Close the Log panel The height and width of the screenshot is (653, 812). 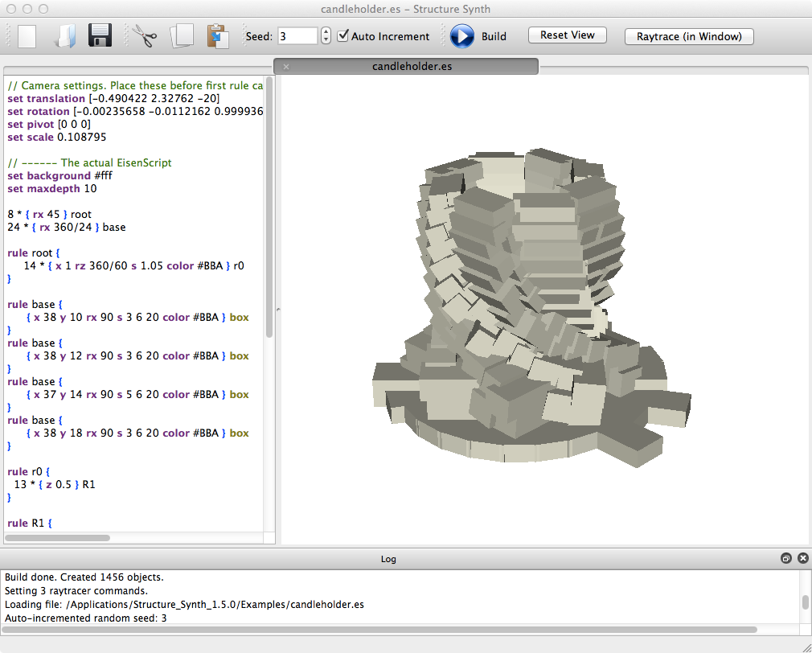pos(802,558)
